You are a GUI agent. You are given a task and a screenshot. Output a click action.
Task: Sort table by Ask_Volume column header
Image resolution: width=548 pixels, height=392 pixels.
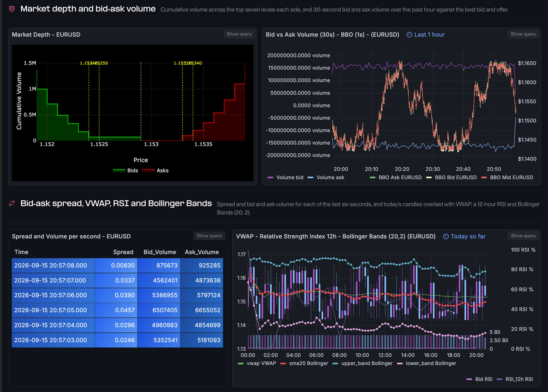tap(202, 252)
